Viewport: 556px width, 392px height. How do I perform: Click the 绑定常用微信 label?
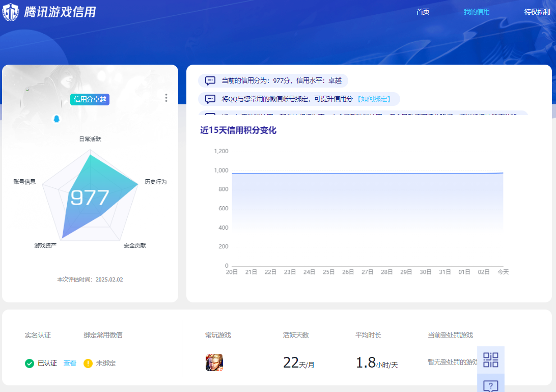pyautogui.click(x=103, y=335)
